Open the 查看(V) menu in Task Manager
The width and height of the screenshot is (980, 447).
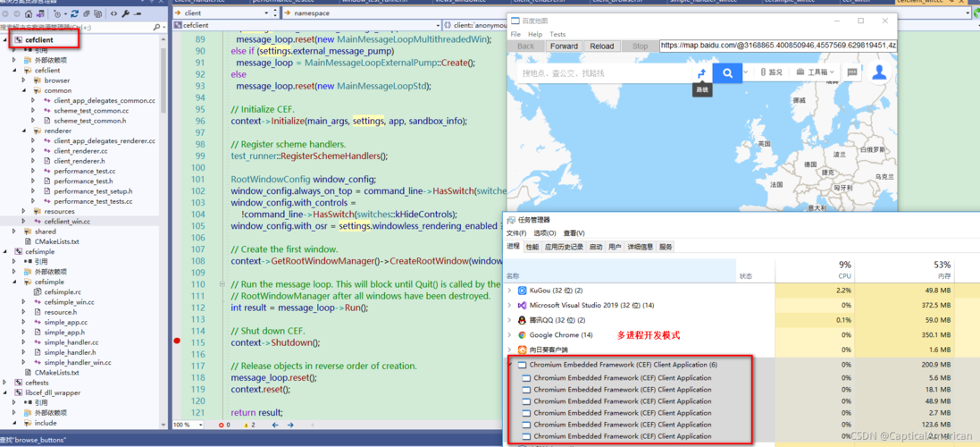point(574,233)
